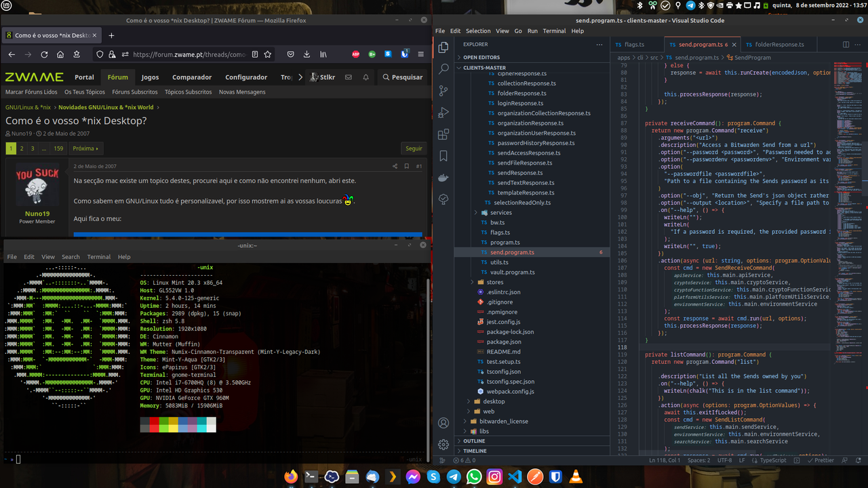Viewport: 868px width, 488px height.
Task: Open Novidades GNU/Linux & *nix World breadcrumb
Action: [106, 107]
